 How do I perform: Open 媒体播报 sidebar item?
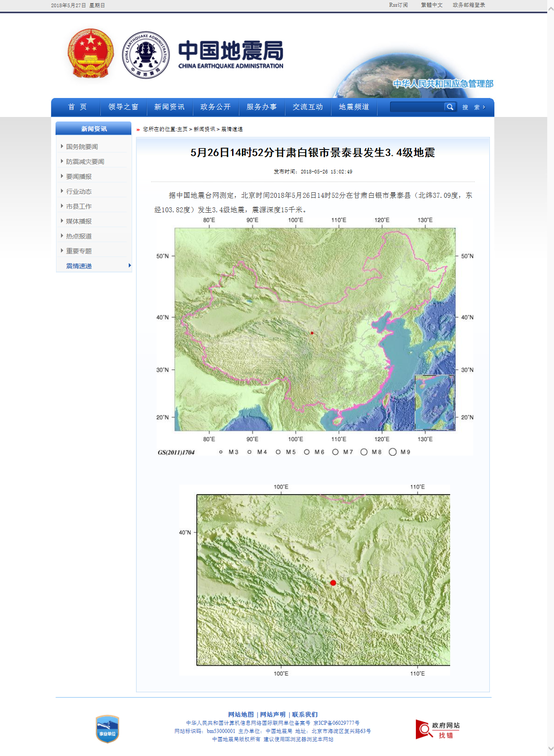pyautogui.click(x=79, y=221)
